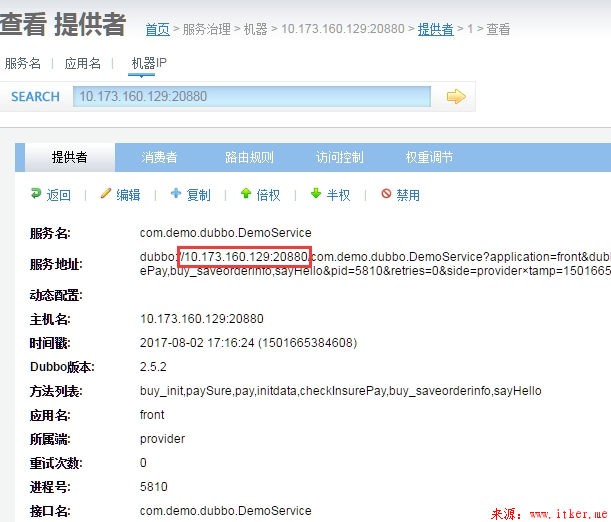Click host name value 10.173.160.129:20880
Screen dimensions: 611x522
coord(202,319)
